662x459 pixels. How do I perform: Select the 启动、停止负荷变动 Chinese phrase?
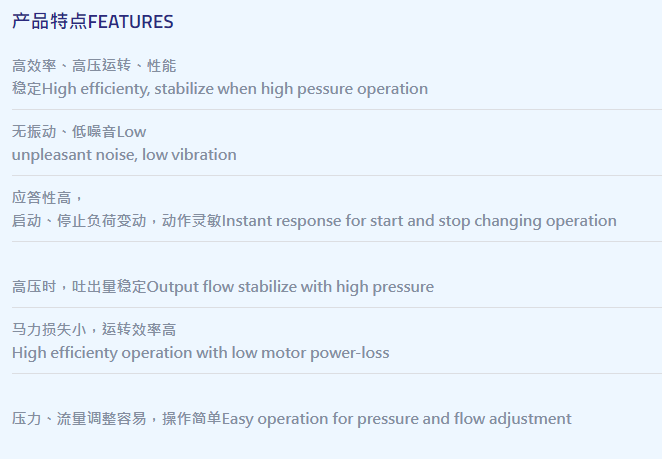79,221
